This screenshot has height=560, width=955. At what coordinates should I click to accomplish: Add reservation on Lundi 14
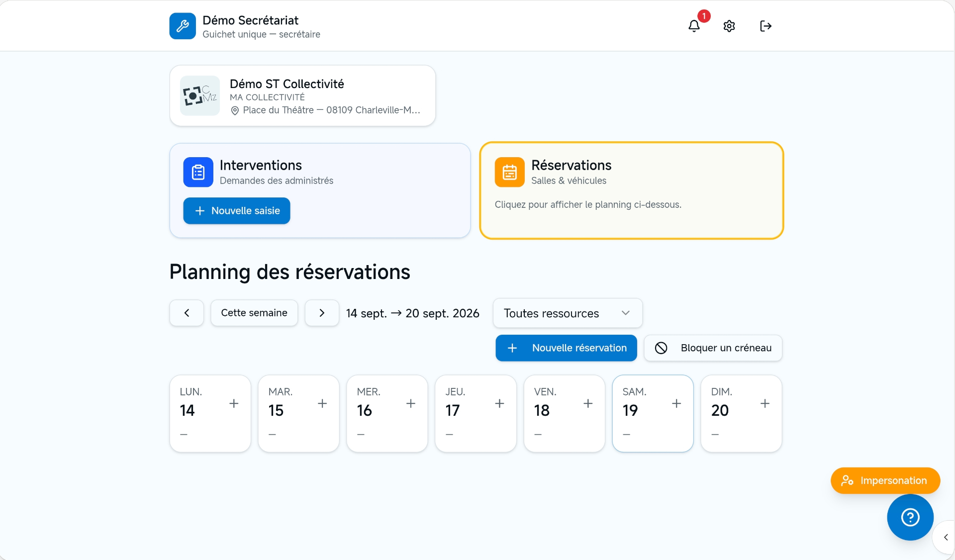pos(234,403)
